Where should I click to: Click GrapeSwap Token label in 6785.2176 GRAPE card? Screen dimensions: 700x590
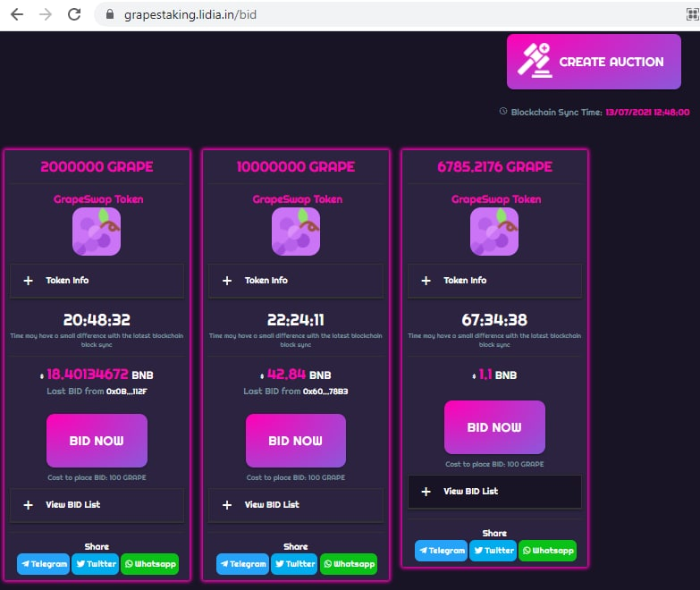click(496, 199)
